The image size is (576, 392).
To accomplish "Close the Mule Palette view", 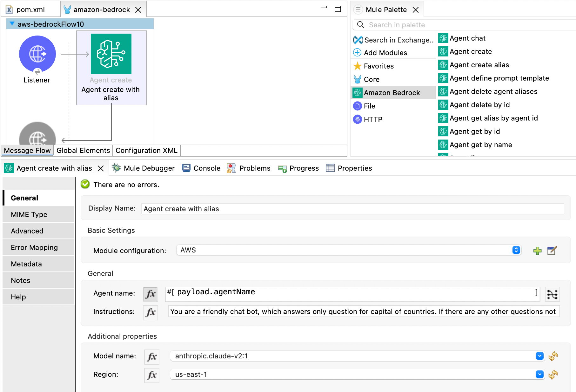I will coord(416,10).
